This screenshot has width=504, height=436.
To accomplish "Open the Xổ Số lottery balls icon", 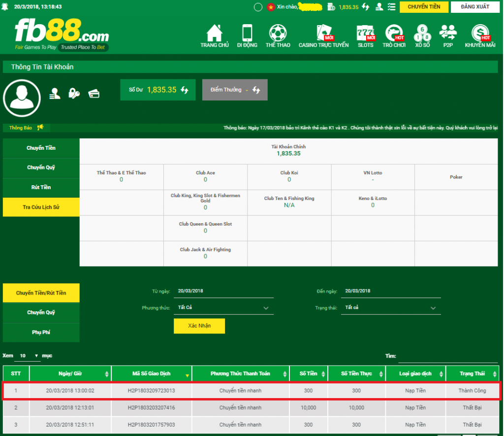I will pyautogui.click(x=422, y=34).
